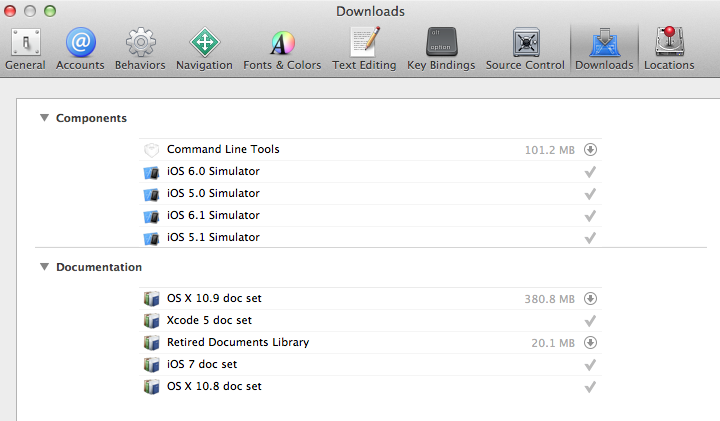
Task: Close the Downloads preferences window
Action: click(x=10, y=11)
